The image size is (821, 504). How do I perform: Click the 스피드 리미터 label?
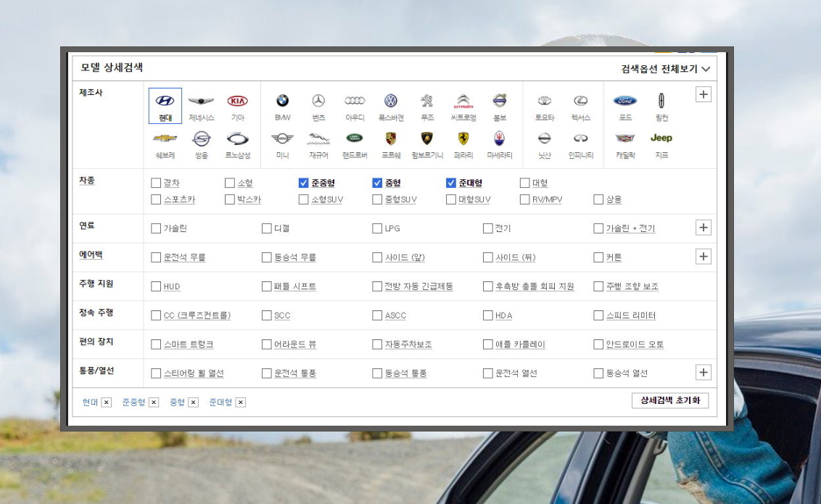click(630, 315)
